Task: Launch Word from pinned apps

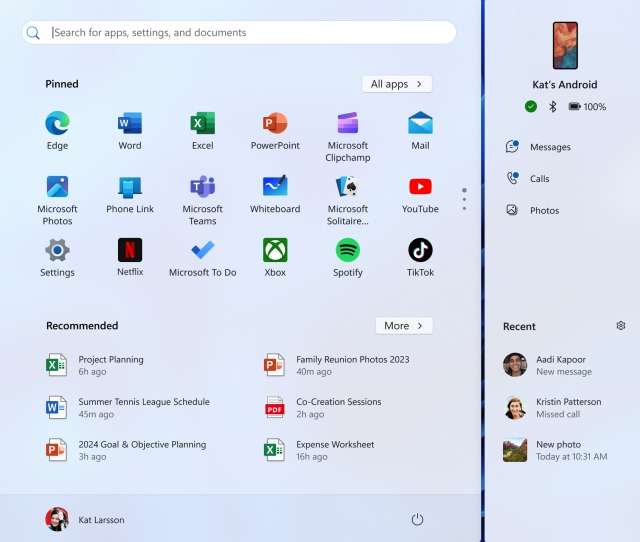Action: [130, 131]
